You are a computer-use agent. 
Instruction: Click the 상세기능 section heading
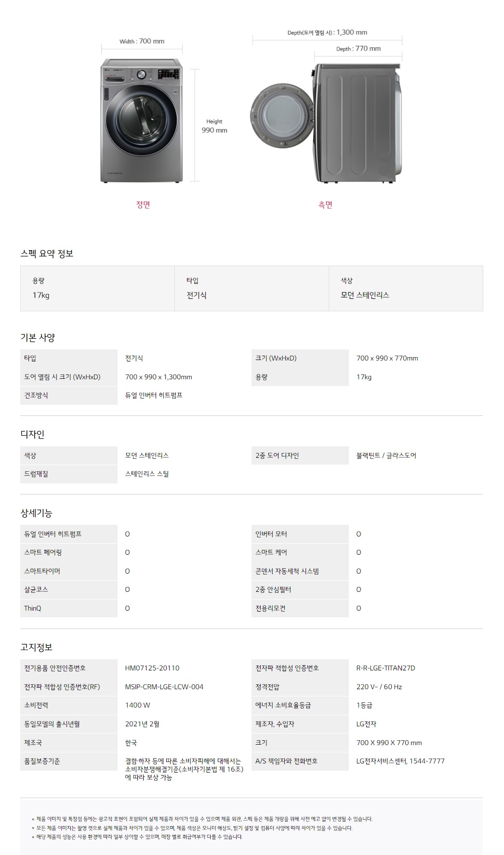click(36, 513)
